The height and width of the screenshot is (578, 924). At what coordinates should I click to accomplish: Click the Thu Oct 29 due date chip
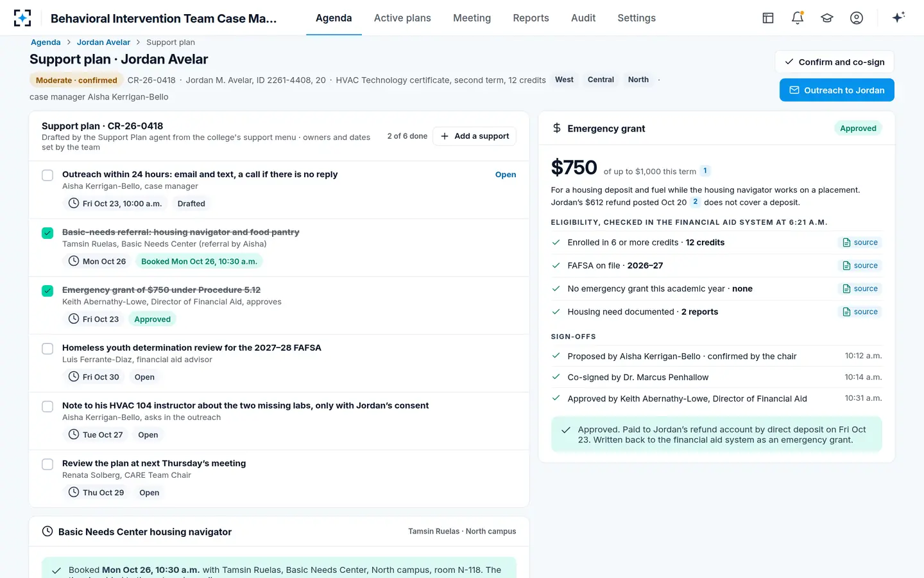(x=96, y=493)
